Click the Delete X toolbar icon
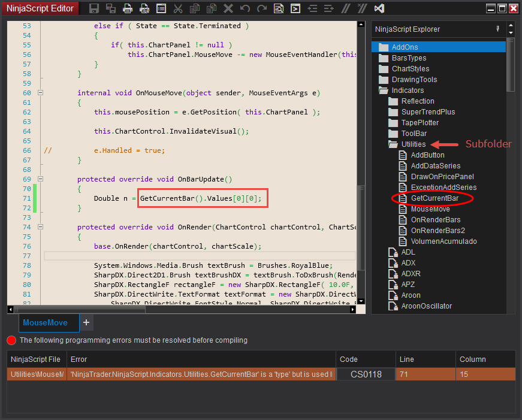The width and height of the screenshot is (522, 420). click(x=228, y=8)
